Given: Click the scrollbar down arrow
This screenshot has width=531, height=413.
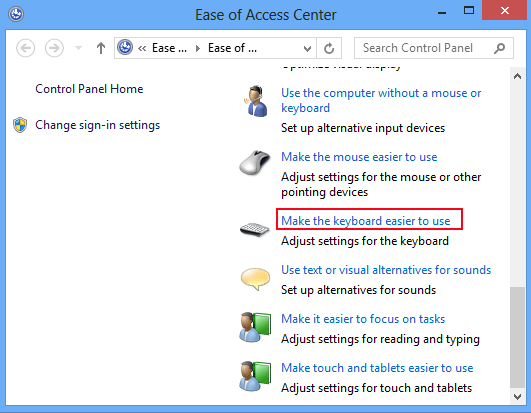Looking at the screenshot, I should click(517, 396).
